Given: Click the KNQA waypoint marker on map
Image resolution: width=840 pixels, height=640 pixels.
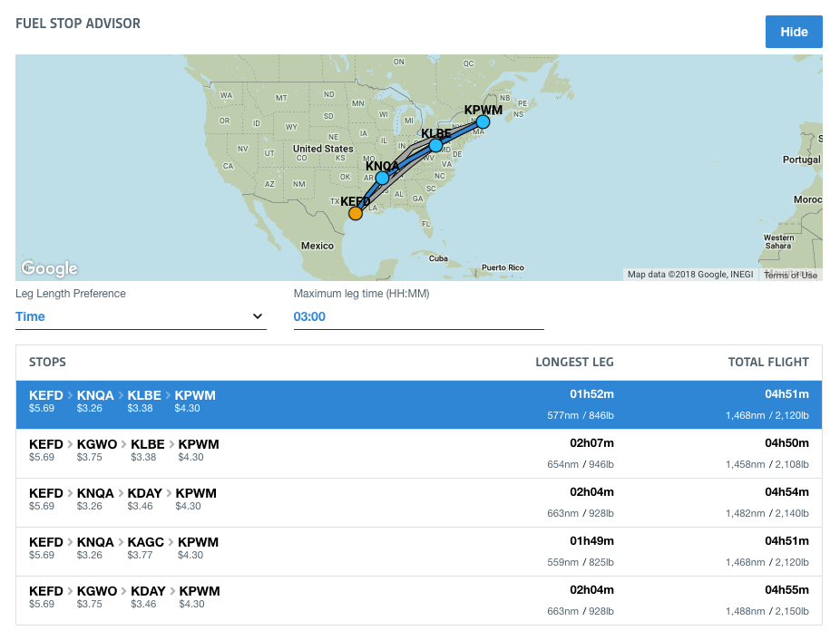Looking at the screenshot, I should click(382, 178).
